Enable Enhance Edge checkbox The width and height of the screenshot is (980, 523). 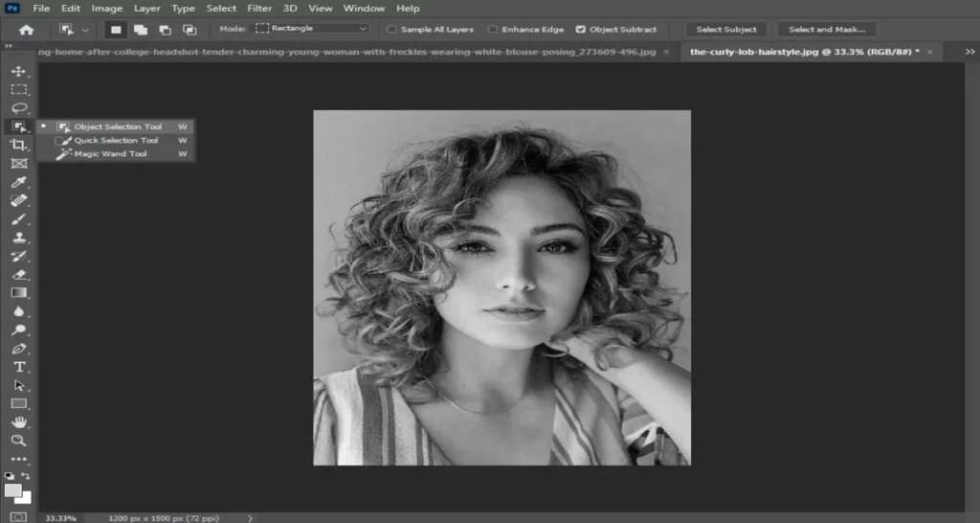point(493,30)
